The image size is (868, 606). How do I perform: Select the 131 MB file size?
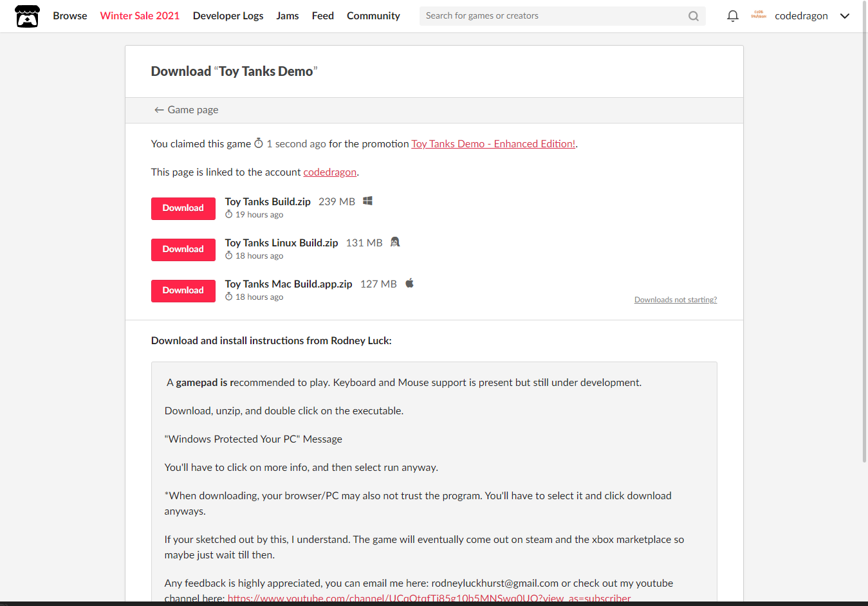coord(364,243)
